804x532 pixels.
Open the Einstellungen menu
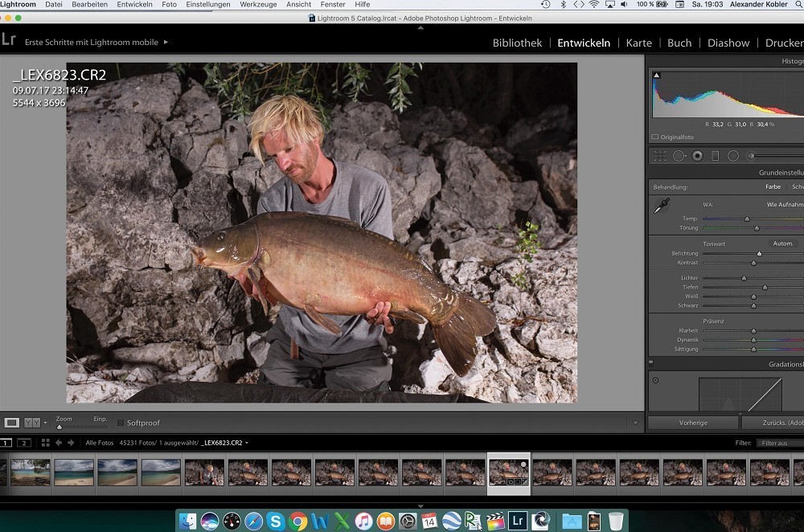pos(208,4)
